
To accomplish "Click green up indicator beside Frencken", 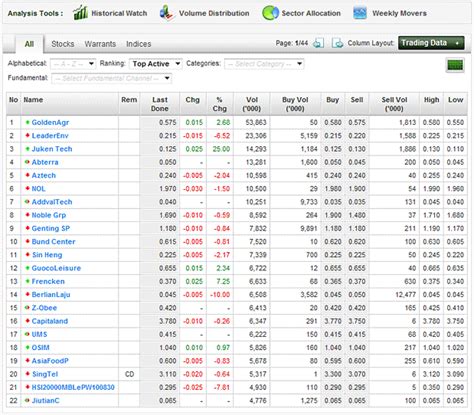I will 27,281.
